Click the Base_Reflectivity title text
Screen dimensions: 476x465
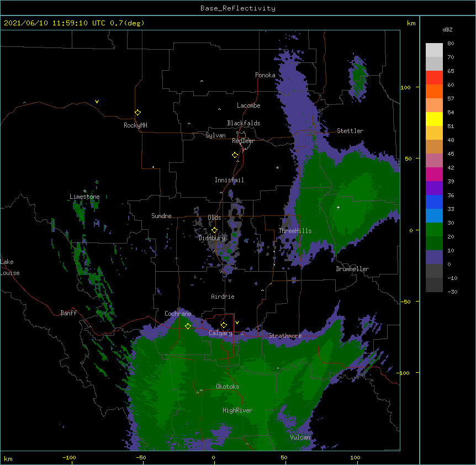click(238, 8)
